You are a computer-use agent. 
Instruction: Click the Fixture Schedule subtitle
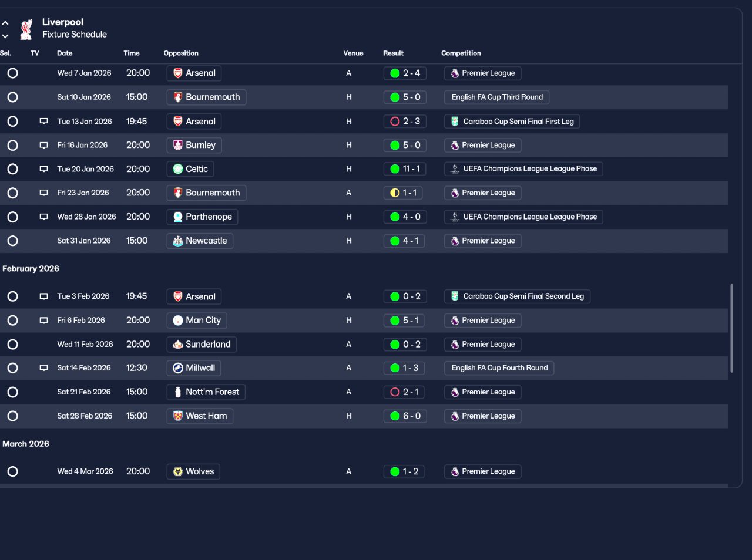coord(75,35)
